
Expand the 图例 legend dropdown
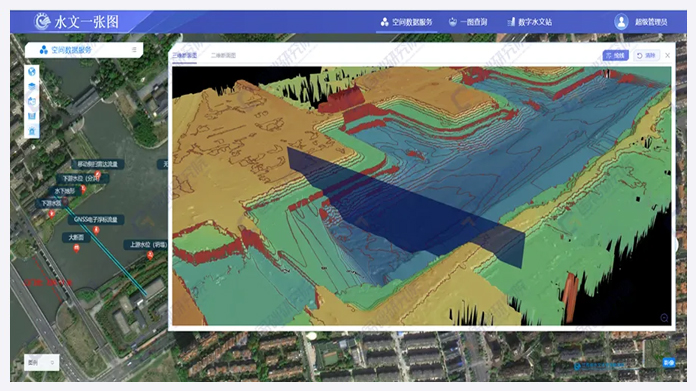tap(42, 363)
